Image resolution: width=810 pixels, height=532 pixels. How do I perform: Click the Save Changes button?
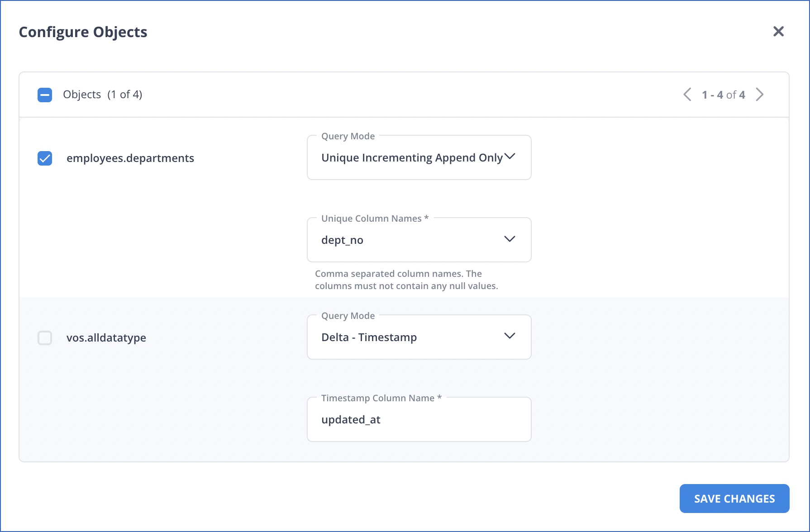click(734, 498)
